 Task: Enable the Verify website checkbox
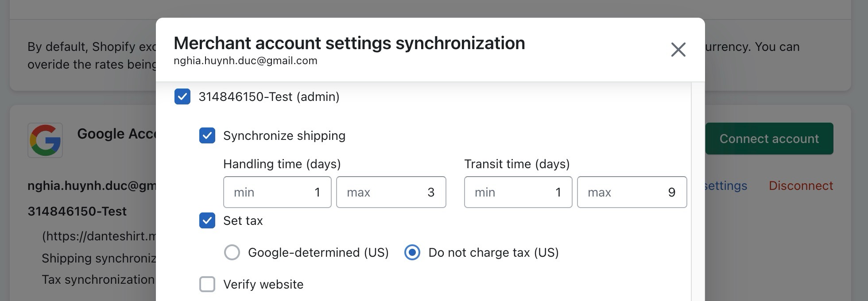(207, 284)
